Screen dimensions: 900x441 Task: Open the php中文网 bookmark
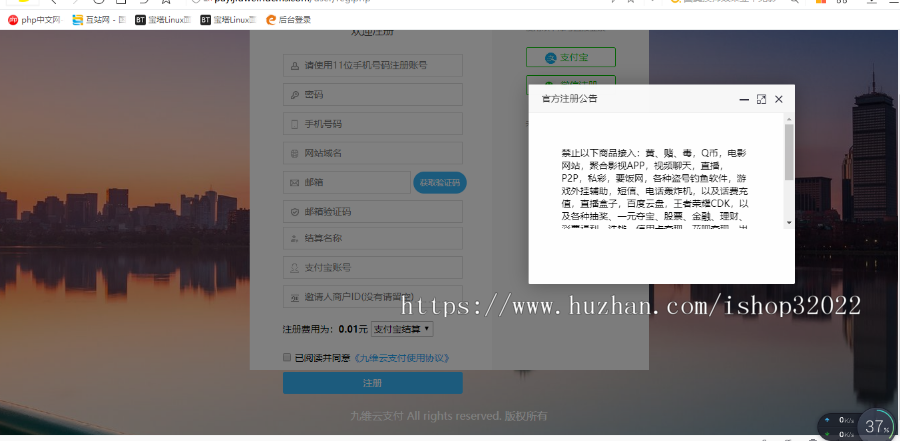coord(34,20)
